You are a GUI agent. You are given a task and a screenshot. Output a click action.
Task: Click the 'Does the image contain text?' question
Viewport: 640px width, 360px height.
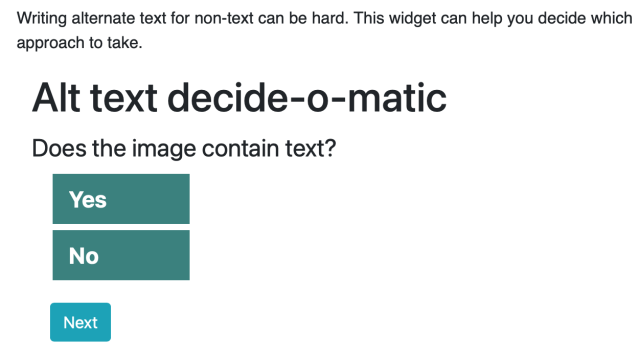(184, 148)
